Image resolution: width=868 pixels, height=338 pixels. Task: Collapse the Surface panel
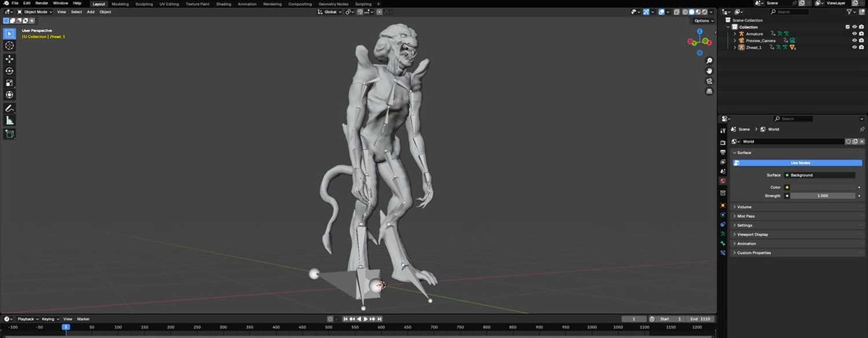pyautogui.click(x=797, y=153)
